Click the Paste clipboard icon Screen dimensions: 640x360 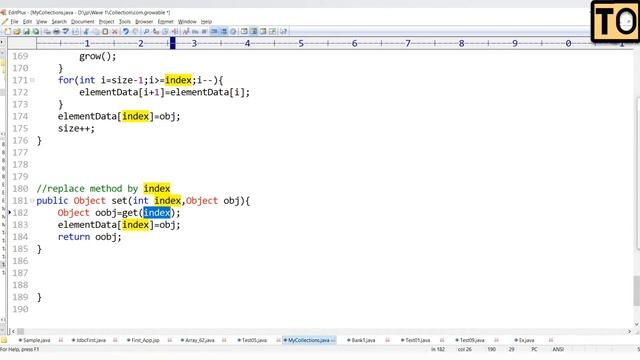105,31
